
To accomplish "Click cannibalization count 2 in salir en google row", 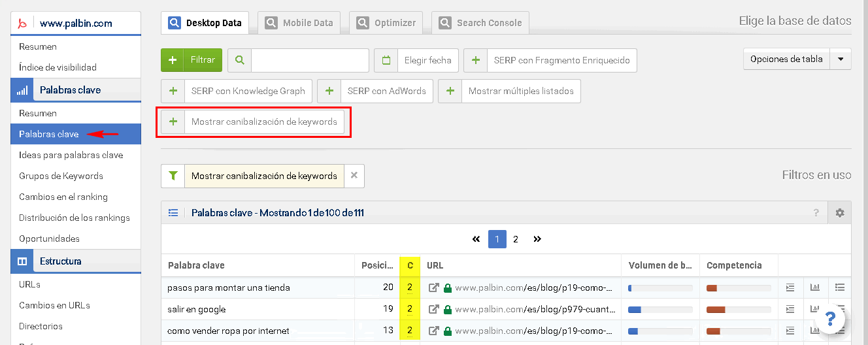I will pos(410,309).
